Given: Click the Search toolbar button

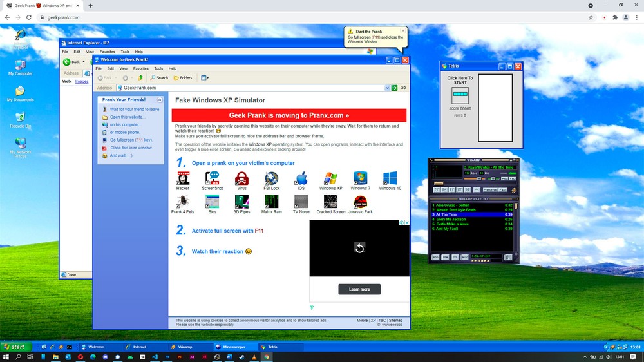Looking at the screenshot, I should [x=159, y=78].
